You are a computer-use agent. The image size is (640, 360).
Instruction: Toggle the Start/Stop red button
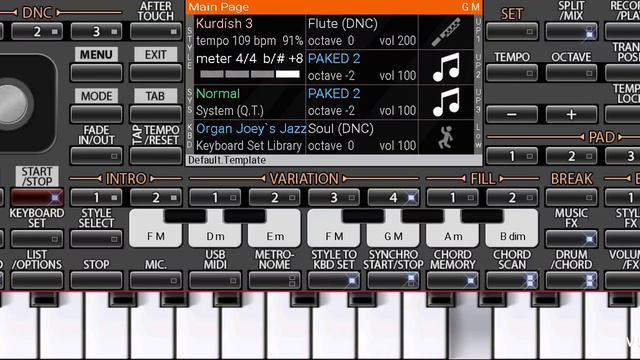pyautogui.click(x=37, y=198)
